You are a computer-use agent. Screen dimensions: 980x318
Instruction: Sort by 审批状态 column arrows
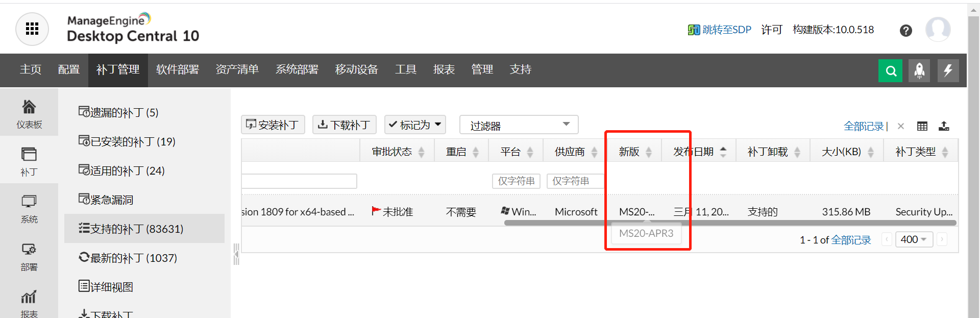coord(422,152)
